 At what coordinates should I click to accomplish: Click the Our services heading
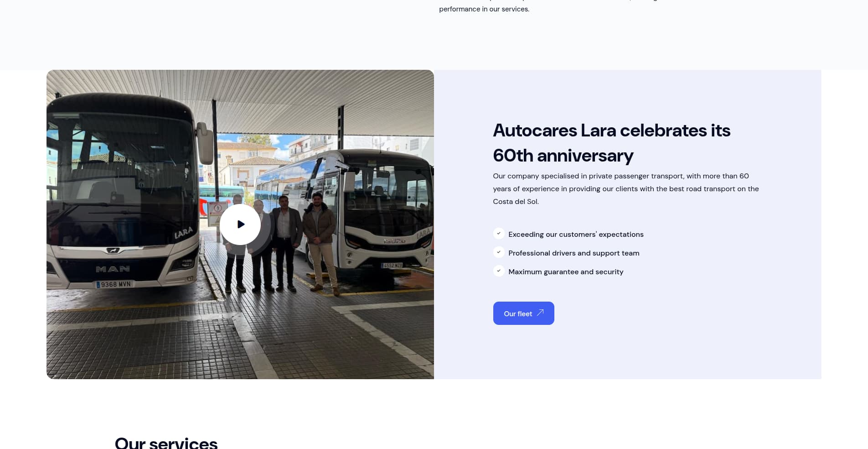166,443
